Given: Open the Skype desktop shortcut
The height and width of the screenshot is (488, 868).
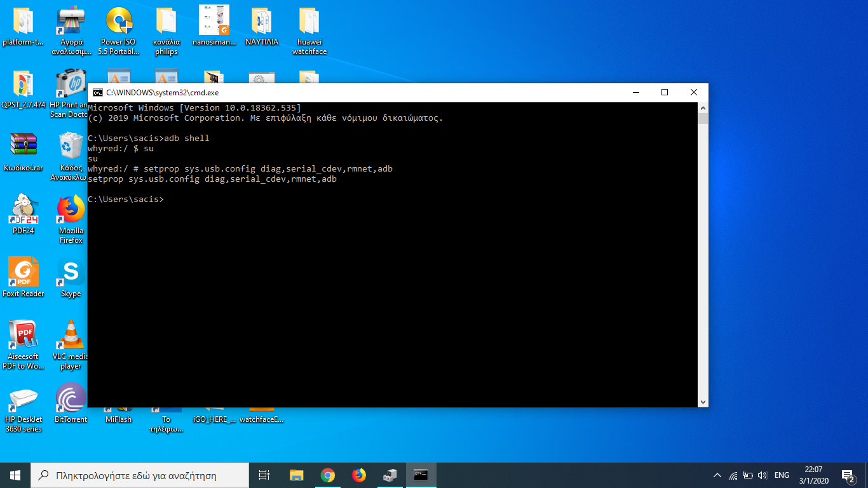Looking at the screenshot, I should [x=71, y=273].
